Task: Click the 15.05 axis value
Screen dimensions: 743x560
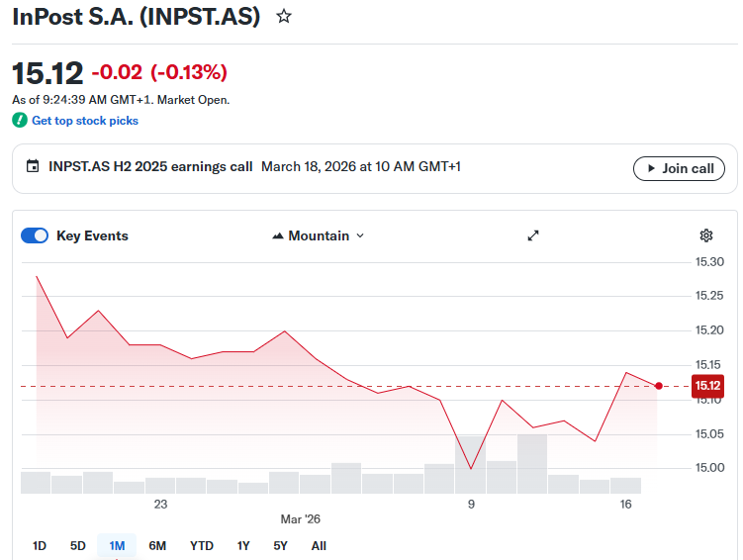Action: [709, 434]
